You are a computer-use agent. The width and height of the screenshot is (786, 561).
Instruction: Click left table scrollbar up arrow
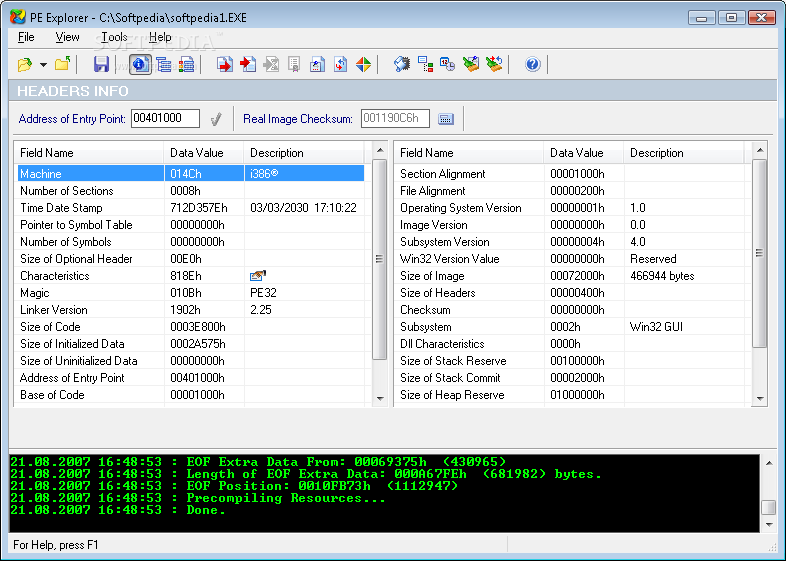380,150
